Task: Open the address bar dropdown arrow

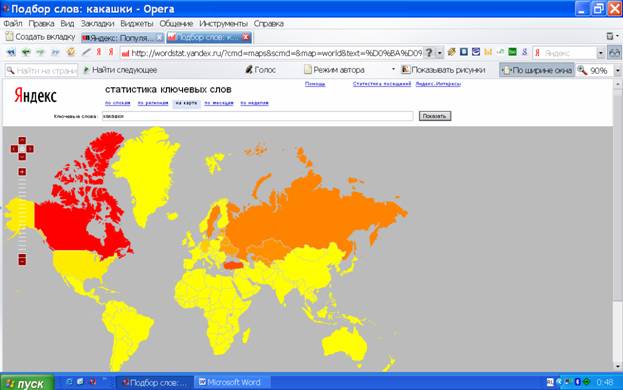Action: point(440,53)
